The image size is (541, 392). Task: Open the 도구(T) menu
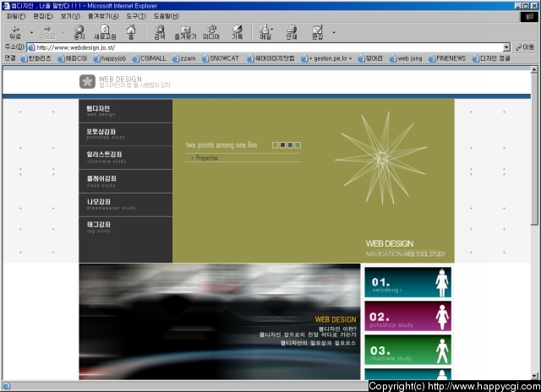coord(136,16)
